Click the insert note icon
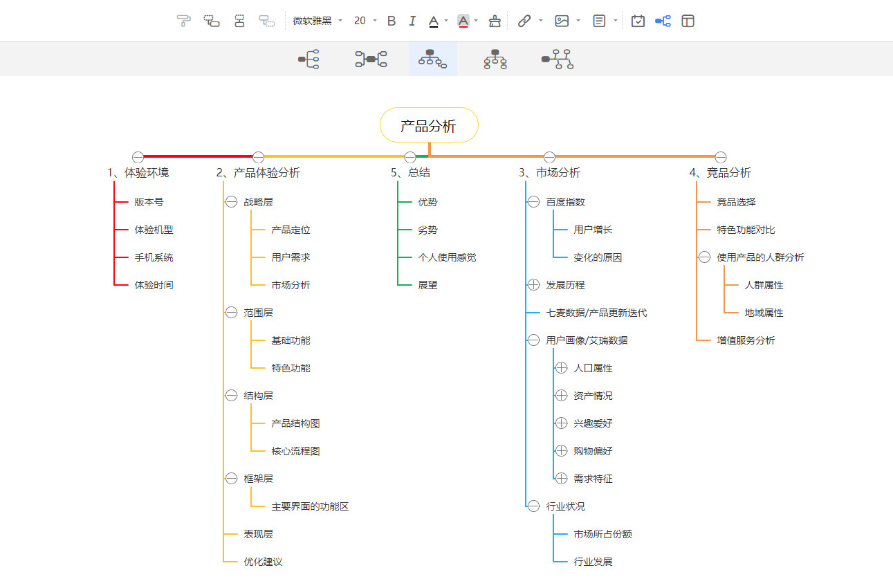The image size is (893, 588). click(600, 21)
